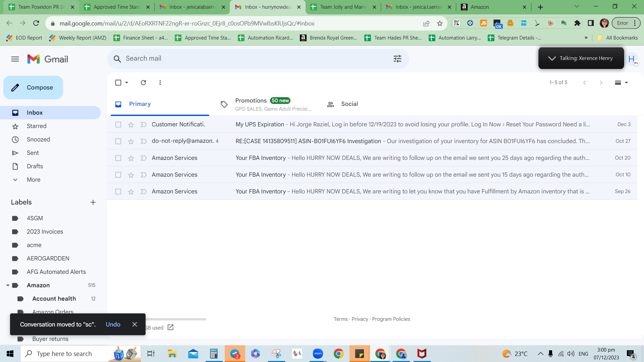Select checkbox for Oct 10 Amazon Services email
Image resolution: width=644 pixels, height=362 pixels.
click(118, 175)
